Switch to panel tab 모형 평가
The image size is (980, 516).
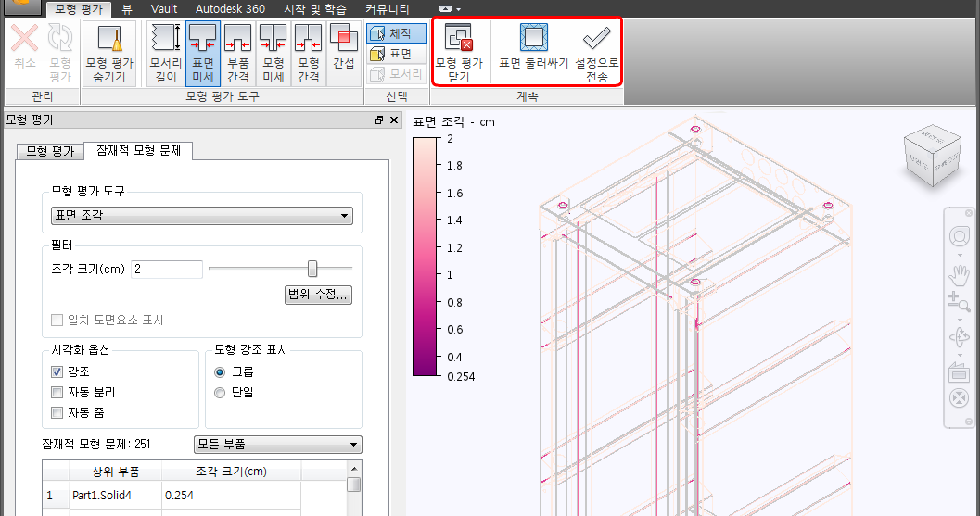(x=50, y=151)
